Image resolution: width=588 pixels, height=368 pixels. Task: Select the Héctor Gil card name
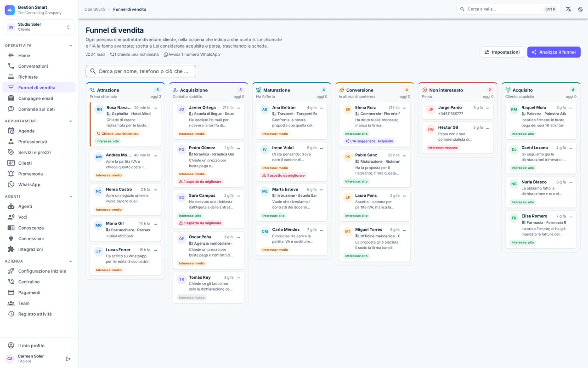448,127
